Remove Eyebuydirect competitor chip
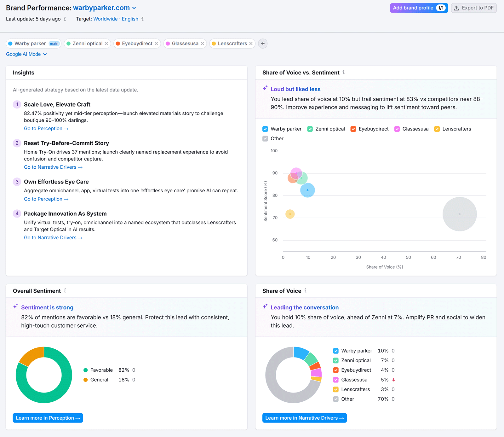 156,44
